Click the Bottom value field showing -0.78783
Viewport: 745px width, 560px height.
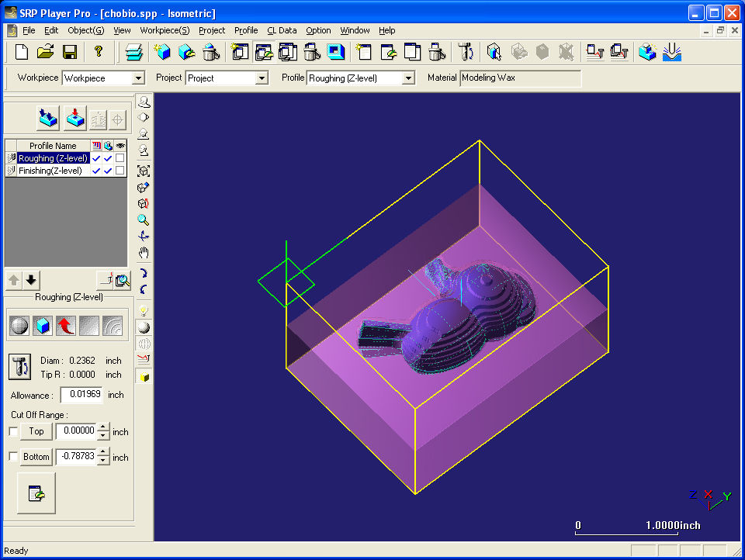pos(77,456)
